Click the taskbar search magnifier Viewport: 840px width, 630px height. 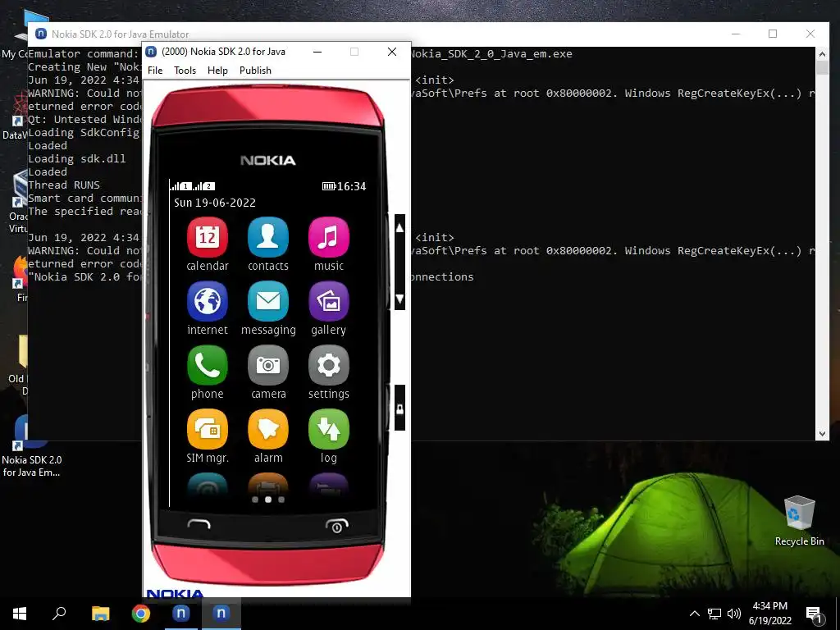pos(59,614)
